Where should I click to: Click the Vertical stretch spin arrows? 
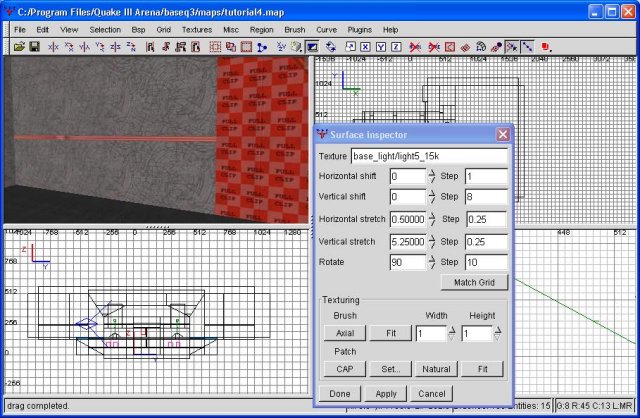click(432, 242)
